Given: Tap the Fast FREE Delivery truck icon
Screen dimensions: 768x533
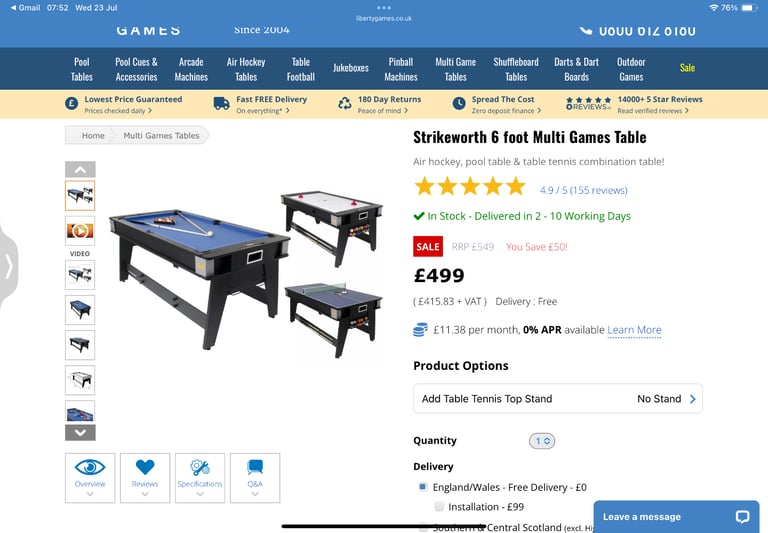Looking at the screenshot, I should point(221,103).
